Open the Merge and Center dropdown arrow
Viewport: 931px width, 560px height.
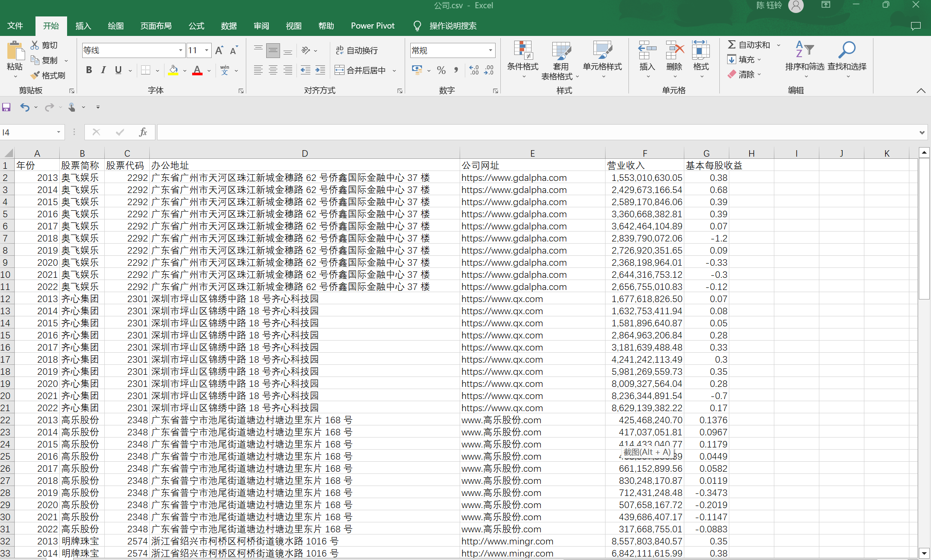[x=394, y=71]
